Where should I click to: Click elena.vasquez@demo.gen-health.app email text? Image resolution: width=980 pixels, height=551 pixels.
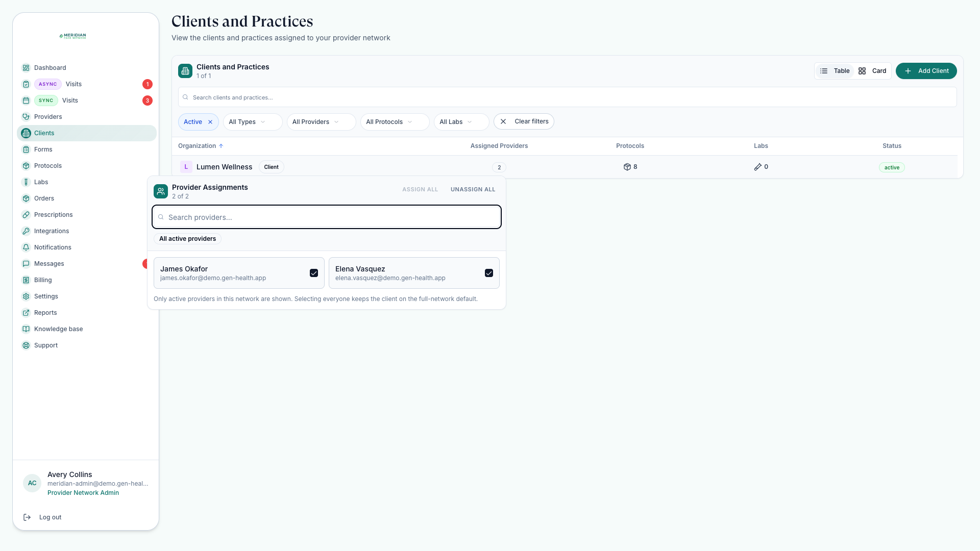click(x=390, y=278)
